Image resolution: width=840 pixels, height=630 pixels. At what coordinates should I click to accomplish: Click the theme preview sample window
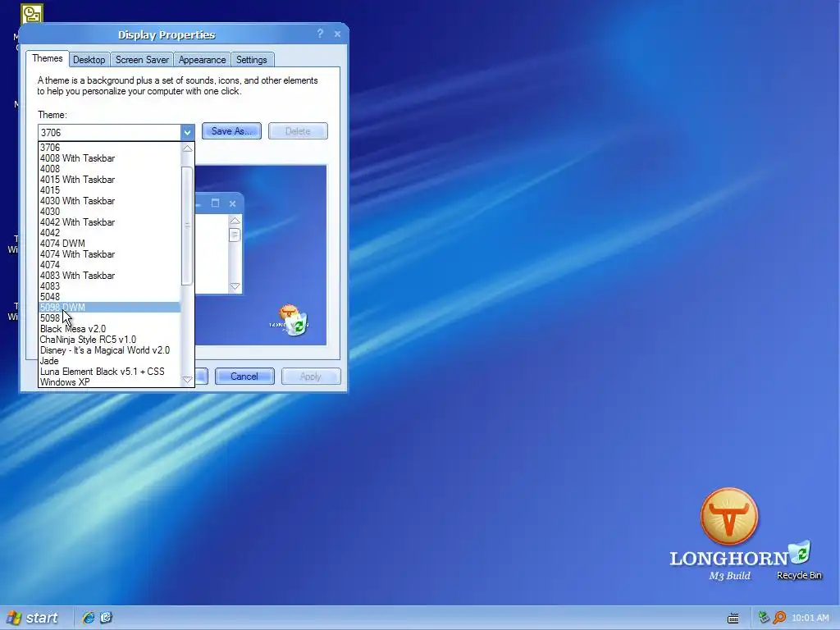pos(218,244)
